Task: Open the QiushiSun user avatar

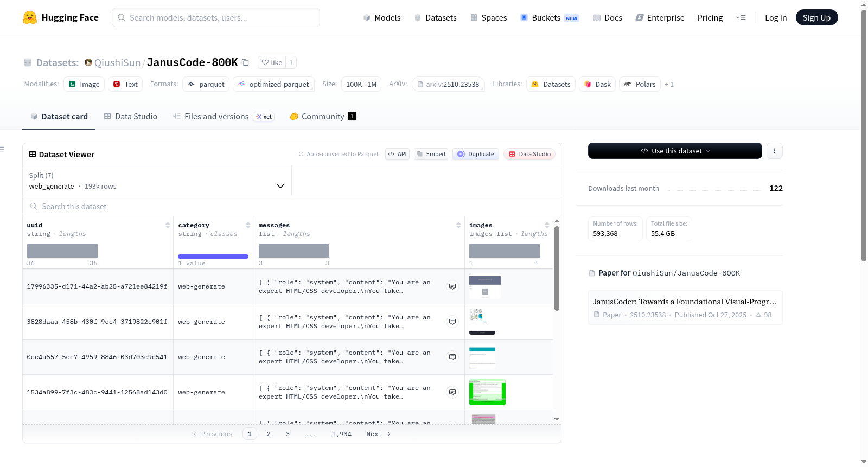Action: [x=88, y=62]
